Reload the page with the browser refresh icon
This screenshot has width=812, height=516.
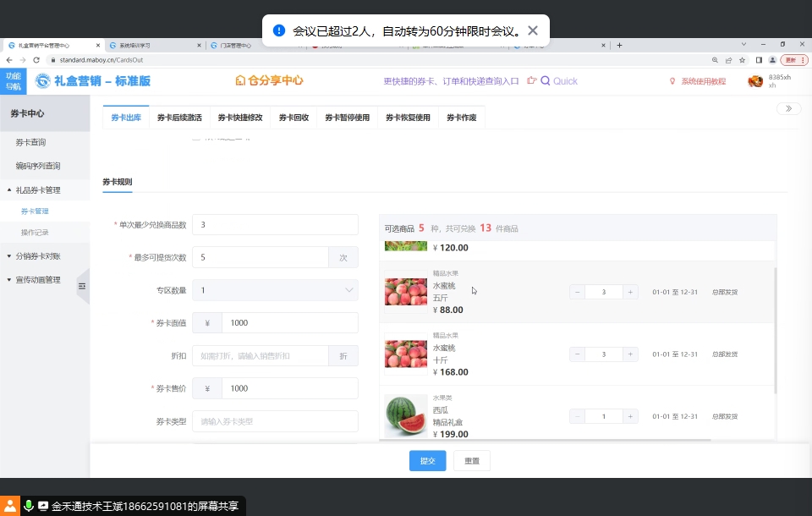tap(36, 60)
